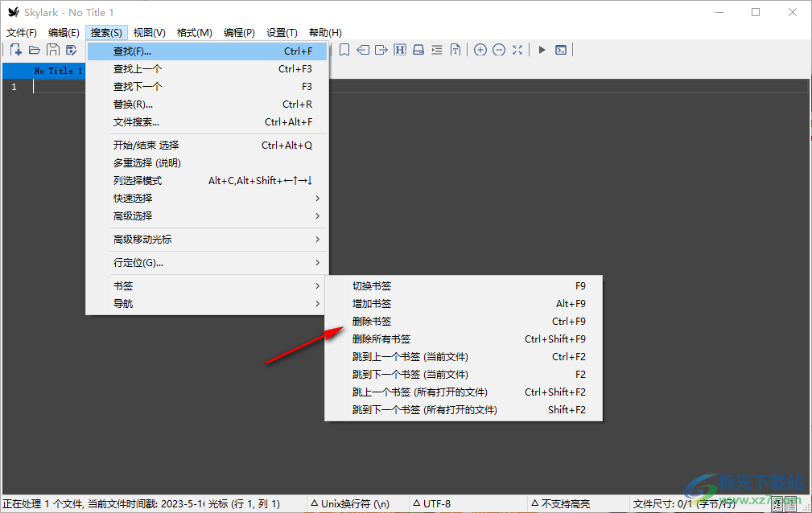Close the open 搜索(S) menu
812x513 pixels.
(106, 33)
